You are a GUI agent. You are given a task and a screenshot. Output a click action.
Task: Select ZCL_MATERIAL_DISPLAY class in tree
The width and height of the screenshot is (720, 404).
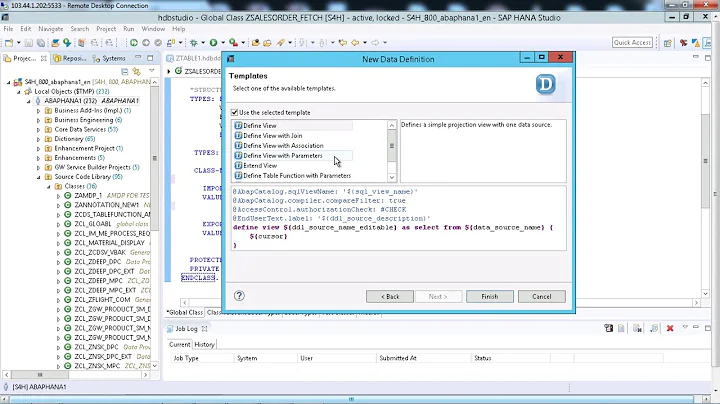109,243
